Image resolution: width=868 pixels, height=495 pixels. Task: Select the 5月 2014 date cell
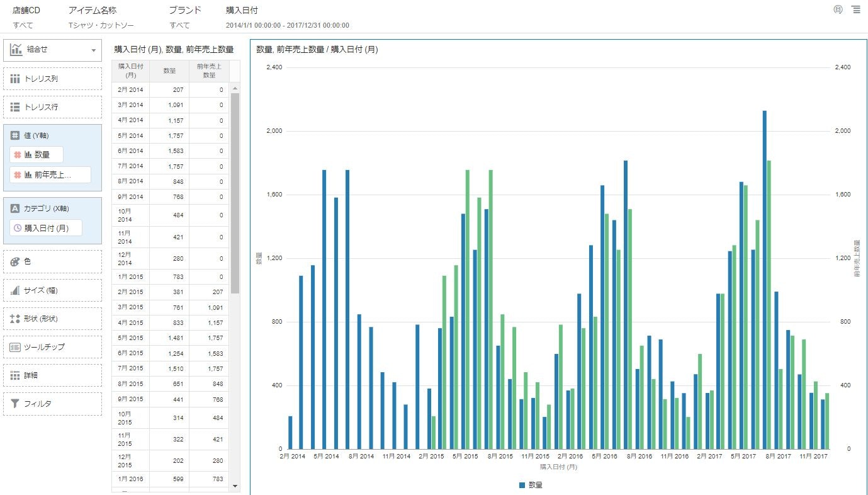131,136
